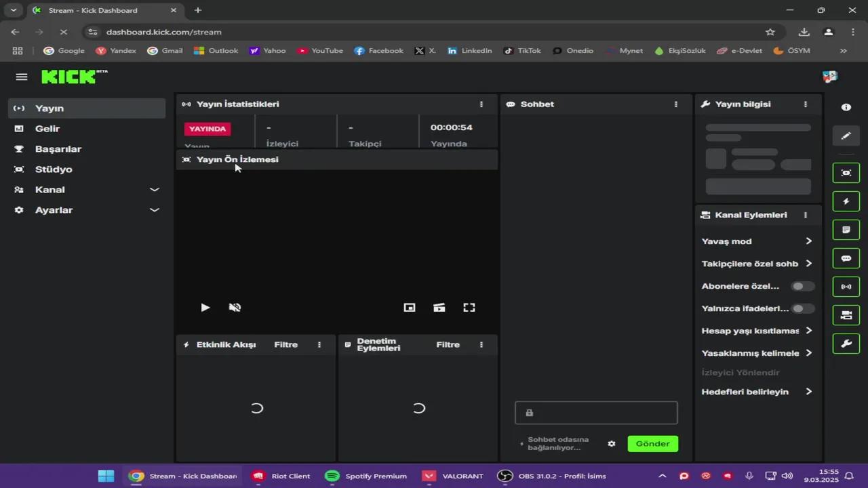Click the chat message input field

click(595, 413)
